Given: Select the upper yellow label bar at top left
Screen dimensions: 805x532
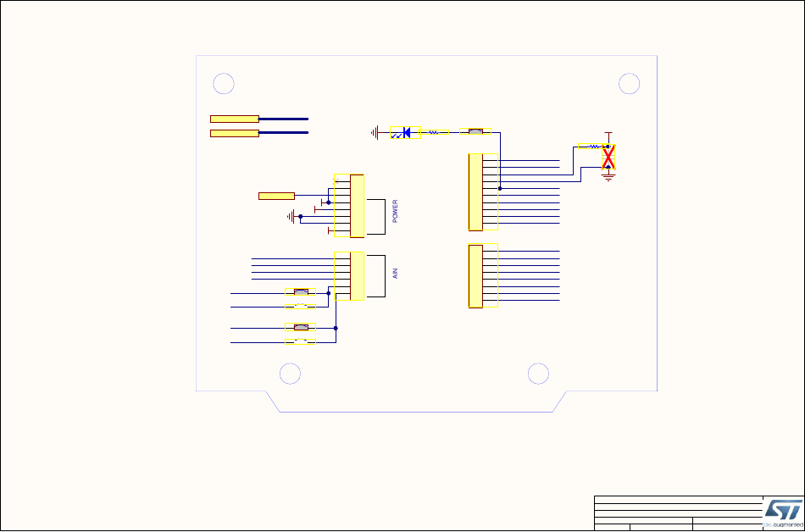Looking at the screenshot, I should click(x=235, y=119).
